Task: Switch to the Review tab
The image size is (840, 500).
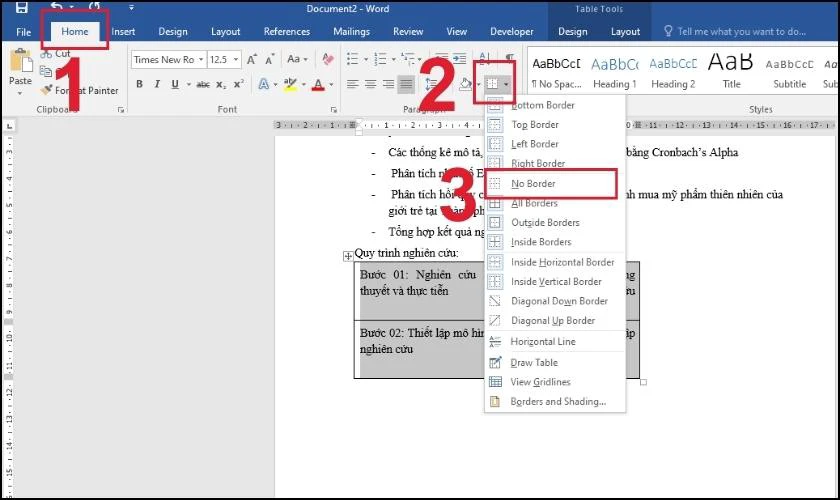Action: pyautogui.click(x=408, y=32)
